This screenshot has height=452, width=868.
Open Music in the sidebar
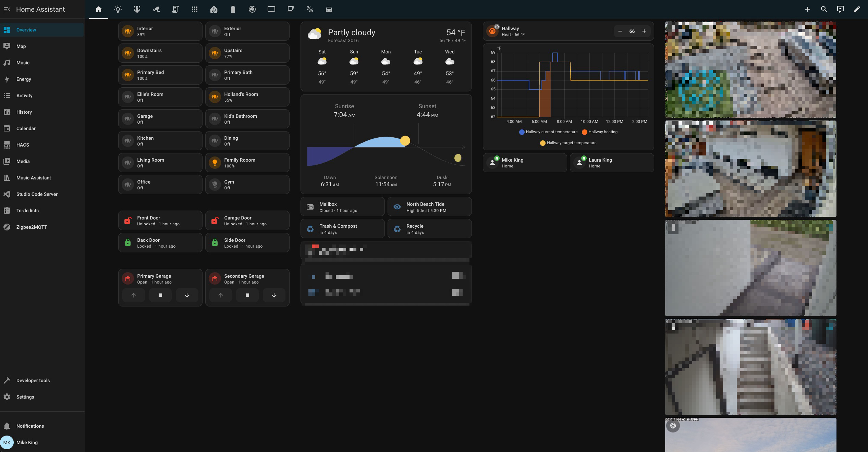(42, 63)
